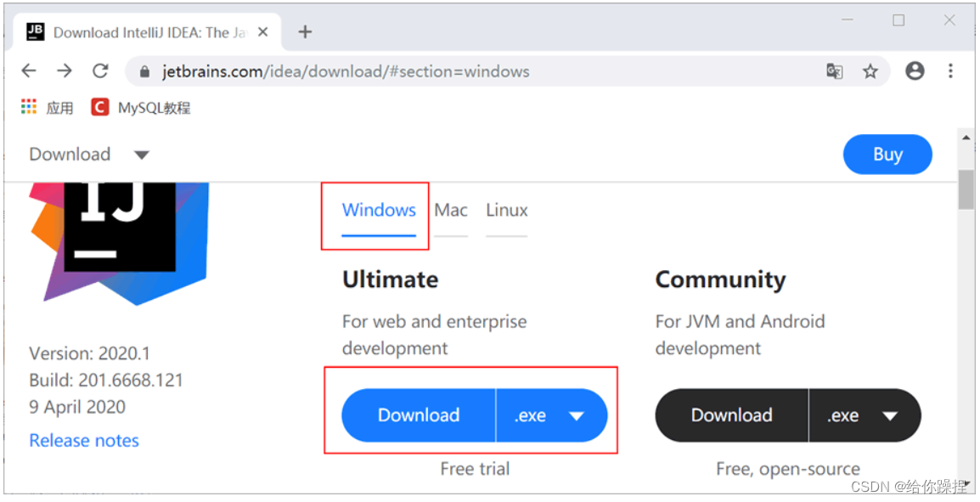Image resolution: width=980 pixels, height=502 pixels.
Task: Expand the Download section dropdown arrow
Action: tap(142, 155)
